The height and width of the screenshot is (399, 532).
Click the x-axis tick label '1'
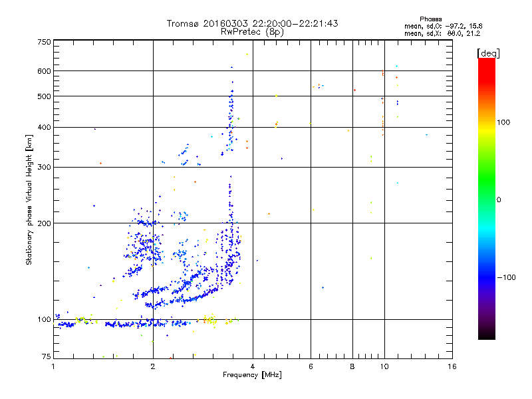[53, 366]
